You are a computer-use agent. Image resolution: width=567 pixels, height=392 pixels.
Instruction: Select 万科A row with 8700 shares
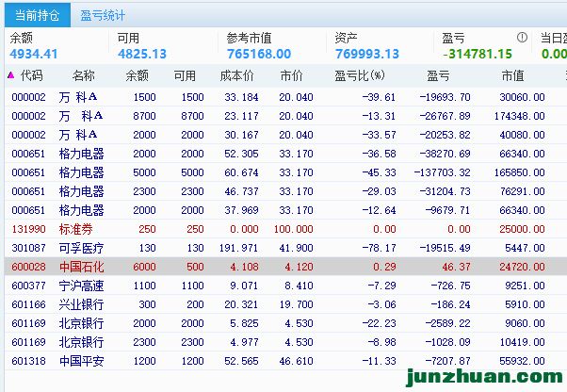[285, 116]
